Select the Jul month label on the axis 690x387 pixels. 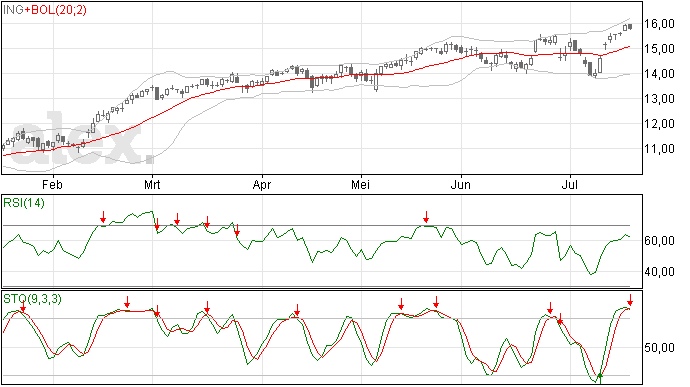point(570,185)
